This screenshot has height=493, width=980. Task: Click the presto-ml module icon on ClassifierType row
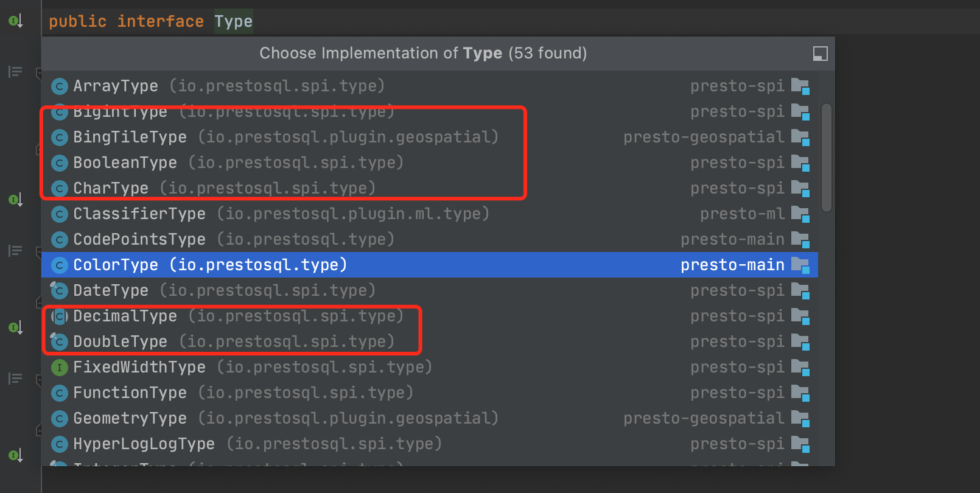pos(800,214)
